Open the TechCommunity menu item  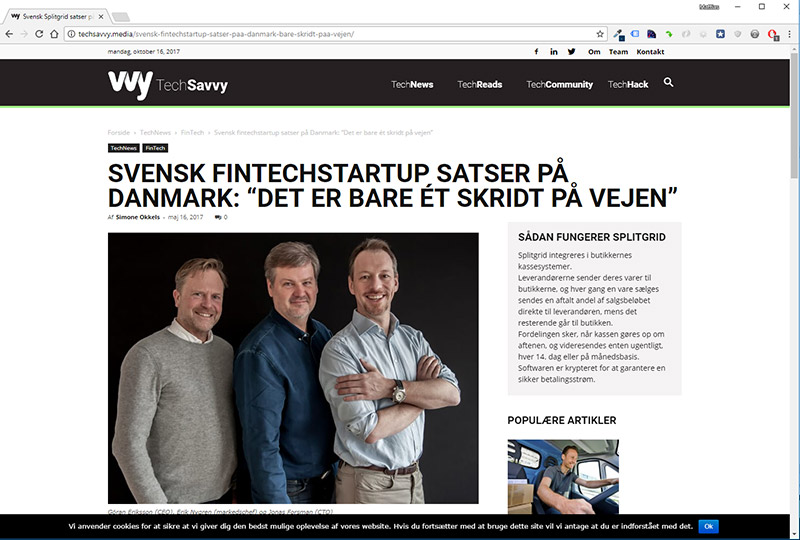(x=559, y=85)
